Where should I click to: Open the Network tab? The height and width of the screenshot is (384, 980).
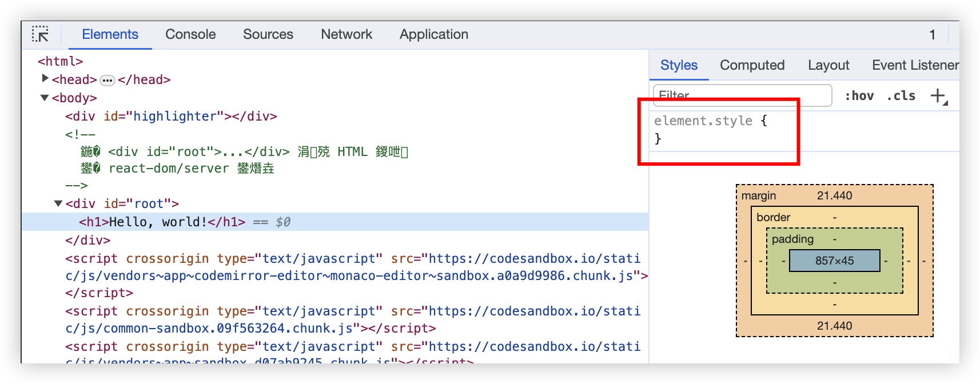point(346,34)
